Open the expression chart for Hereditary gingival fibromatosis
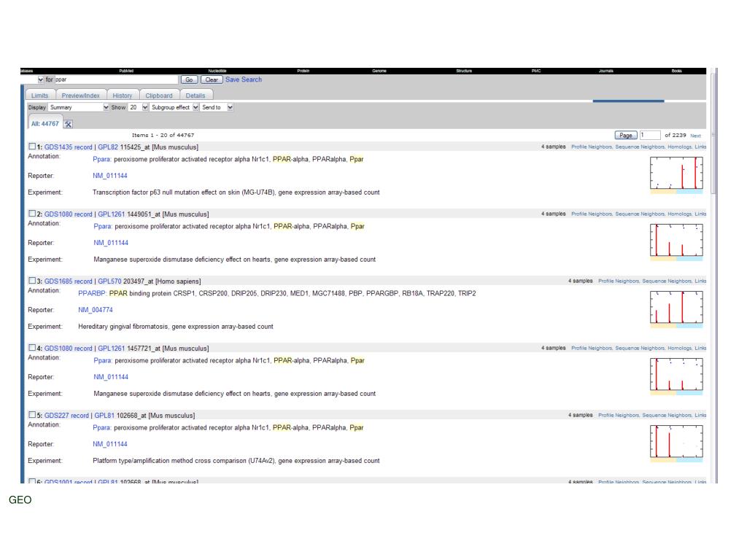 (x=676, y=309)
